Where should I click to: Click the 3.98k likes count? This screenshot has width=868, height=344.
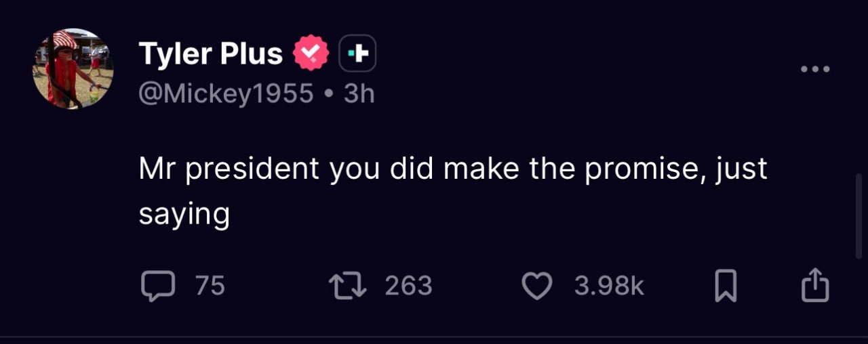[x=609, y=286]
